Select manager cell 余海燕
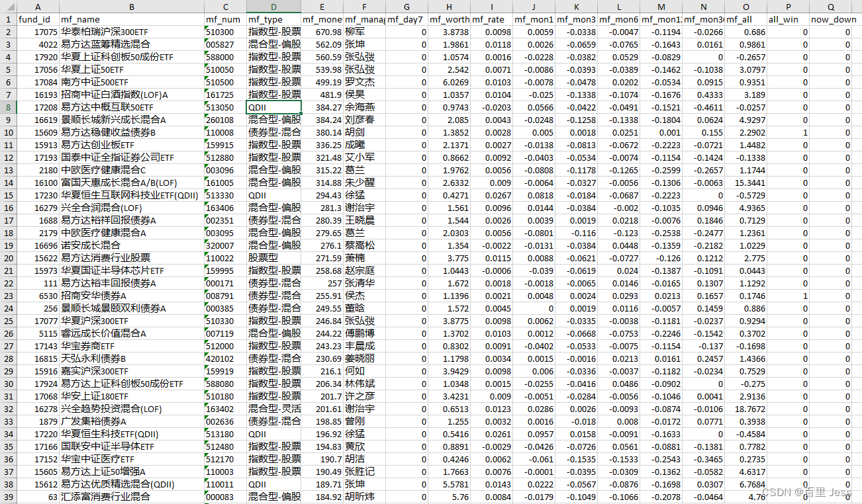Viewport: 862px width, 504px height. 364,107
